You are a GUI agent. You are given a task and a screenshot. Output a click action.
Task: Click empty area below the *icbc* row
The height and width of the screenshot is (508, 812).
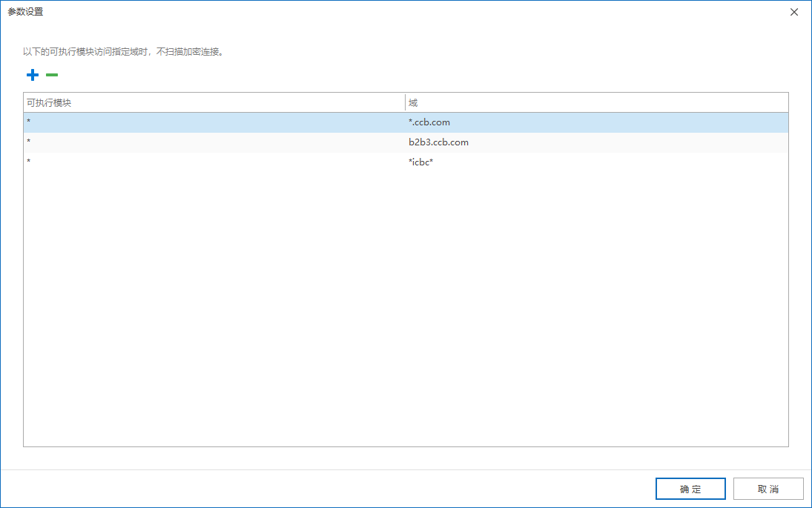(x=405, y=297)
